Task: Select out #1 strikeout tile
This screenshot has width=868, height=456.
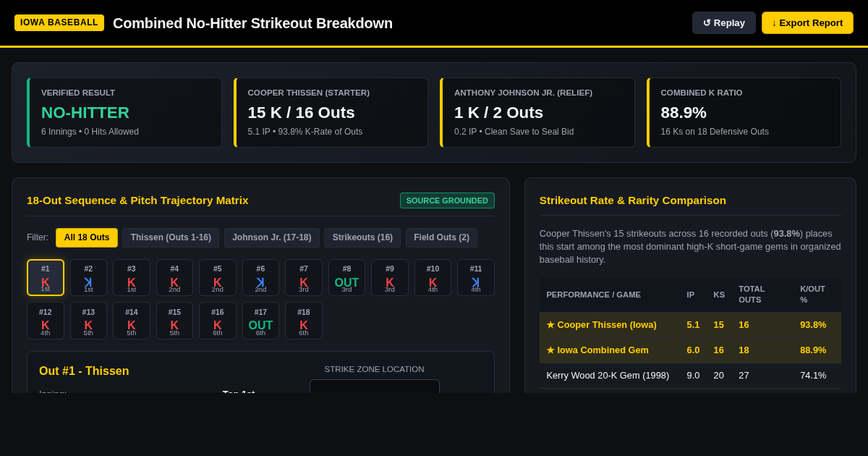Action: click(46, 278)
